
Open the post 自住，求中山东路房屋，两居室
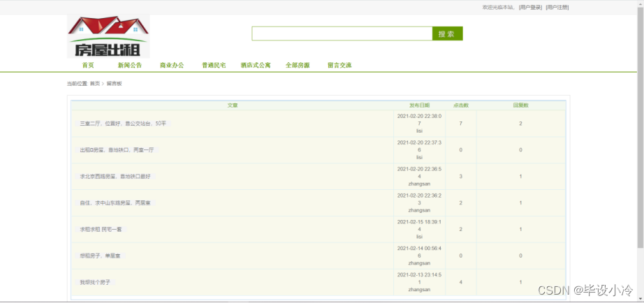tap(115, 203)
